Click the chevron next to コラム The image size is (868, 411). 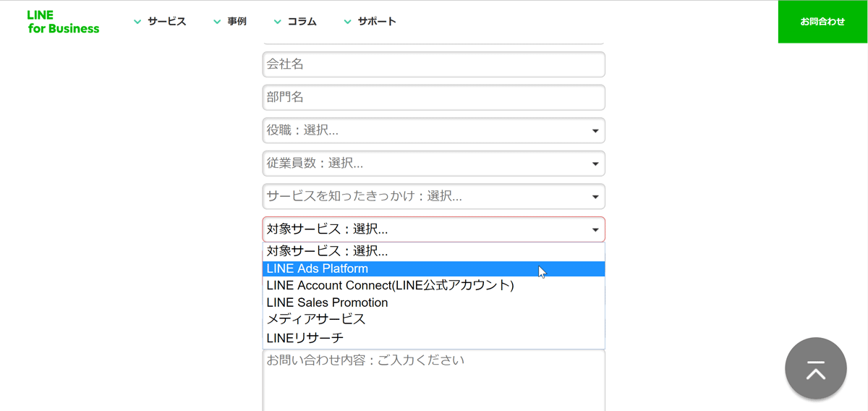277,22
